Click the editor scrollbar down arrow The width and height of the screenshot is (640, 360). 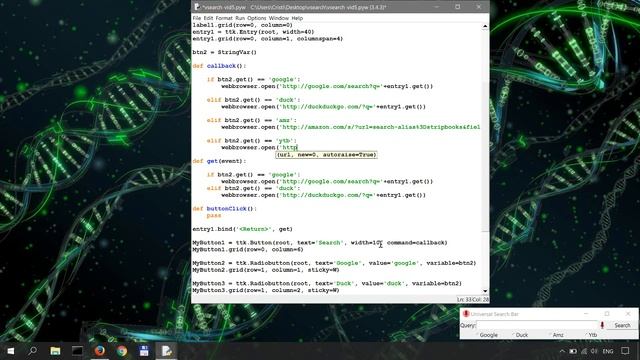[x=485, y=291]
